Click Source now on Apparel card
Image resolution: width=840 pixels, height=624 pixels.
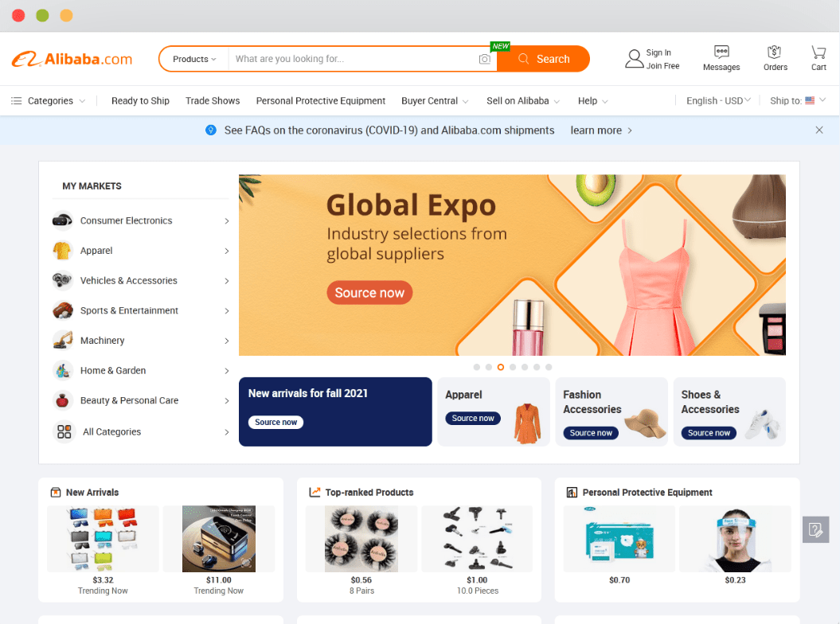point(473,419)
